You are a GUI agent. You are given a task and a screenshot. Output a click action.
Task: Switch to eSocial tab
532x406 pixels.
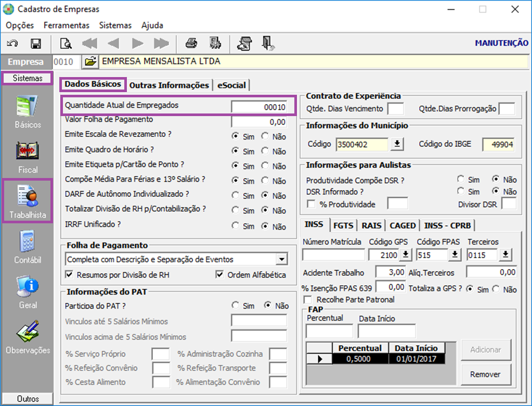[232, 85]
